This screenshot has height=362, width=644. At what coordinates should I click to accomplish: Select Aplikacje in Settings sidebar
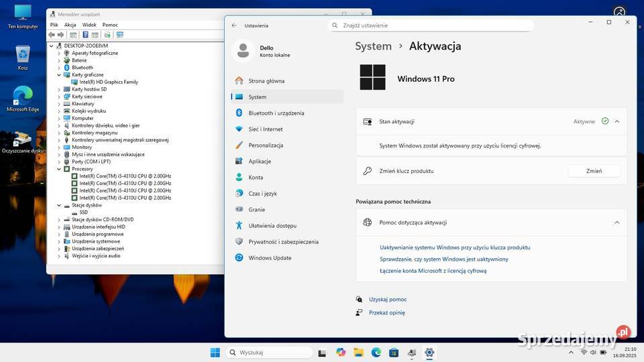coord(286,162)
